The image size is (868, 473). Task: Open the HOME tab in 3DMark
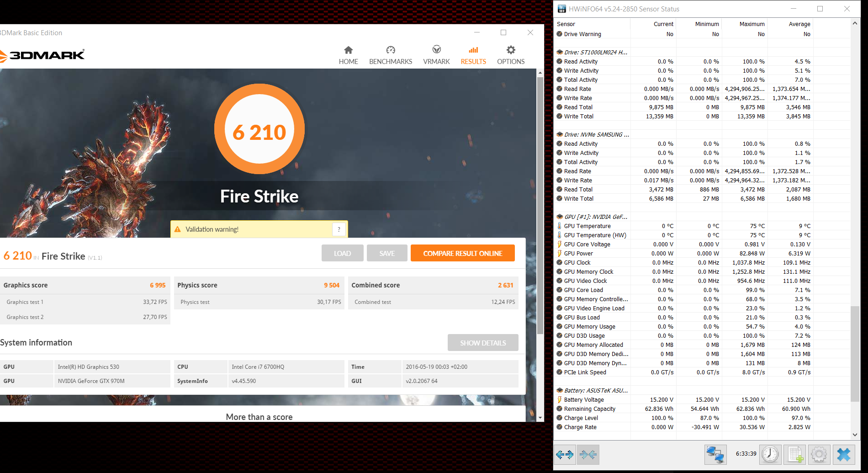pos(348,55)
